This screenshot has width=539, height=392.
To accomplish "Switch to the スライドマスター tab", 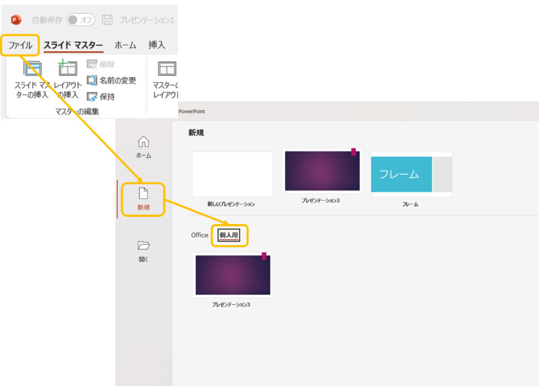I will coord(73,46).
